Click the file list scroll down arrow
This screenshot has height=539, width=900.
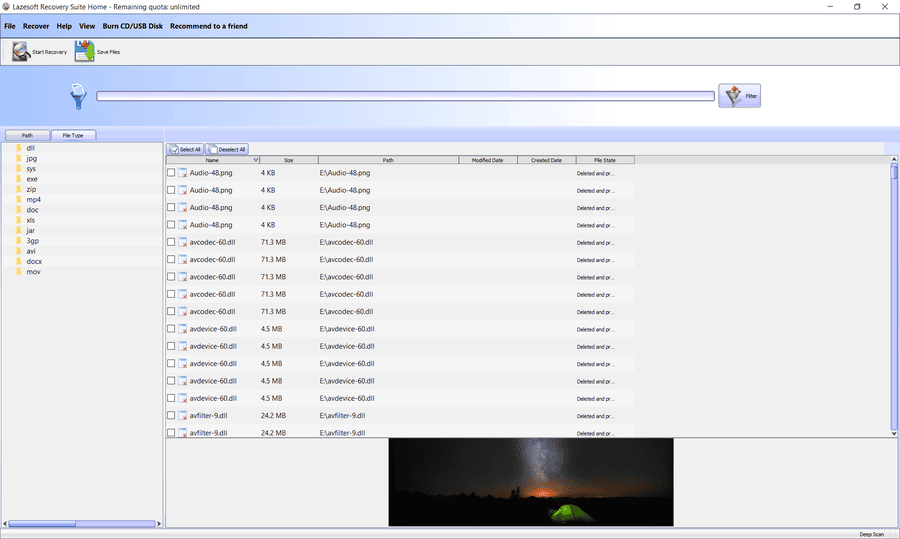coord(894,433)
